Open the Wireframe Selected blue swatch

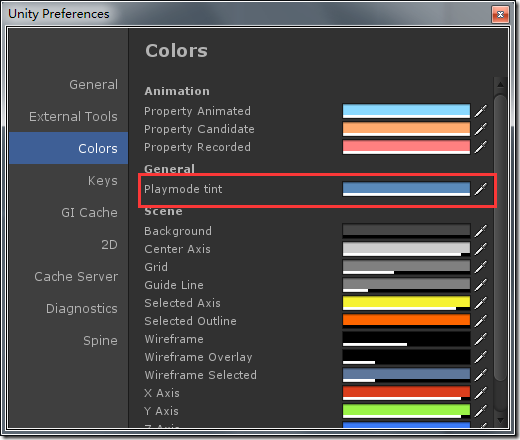pos(406,375)
